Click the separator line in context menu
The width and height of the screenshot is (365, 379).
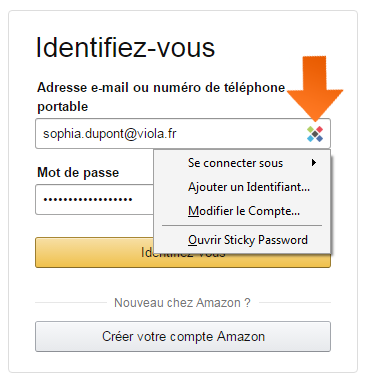coord(242,226)
